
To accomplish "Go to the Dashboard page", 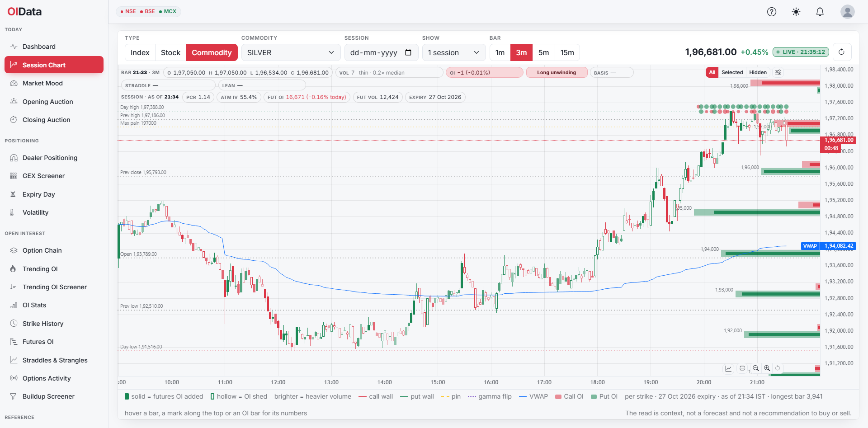I will coord(54,47).
